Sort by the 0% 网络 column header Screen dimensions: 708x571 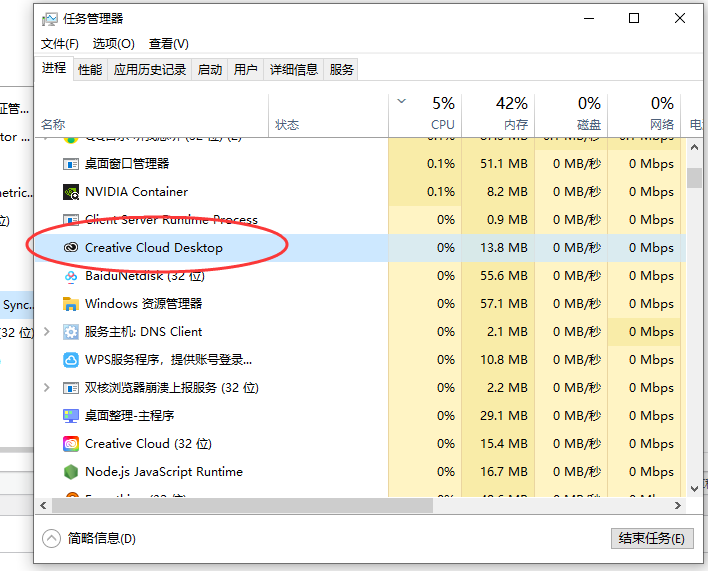[x=644, y=116]
